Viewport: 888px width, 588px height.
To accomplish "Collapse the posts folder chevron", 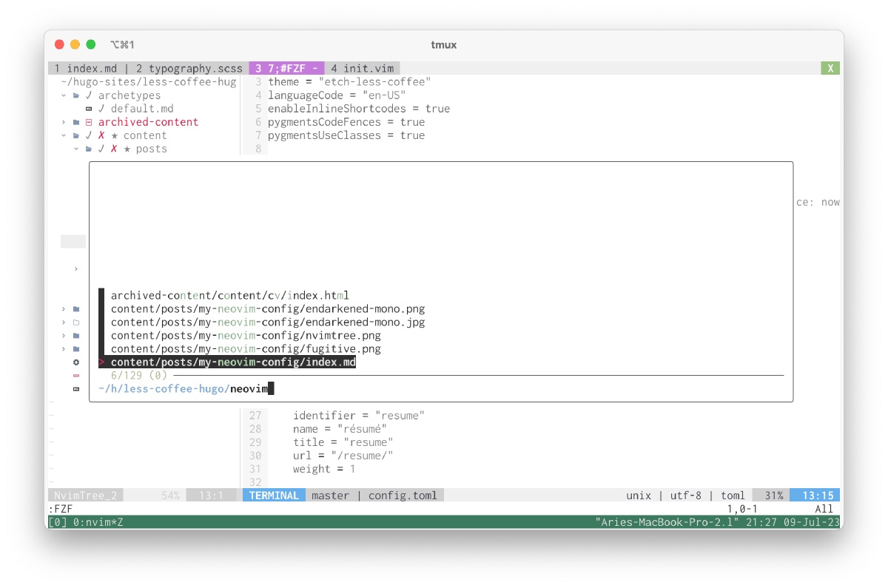I will pos(76,149).
